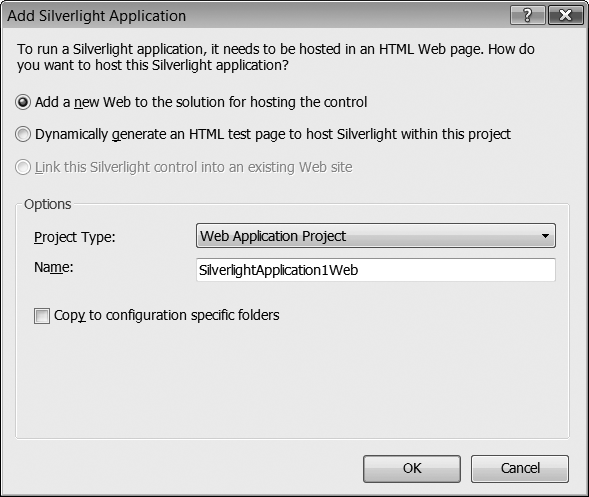The width and height of the screenshot is (589, 497).
Task: Click the question mark help button
Action: tap(527, 15)
